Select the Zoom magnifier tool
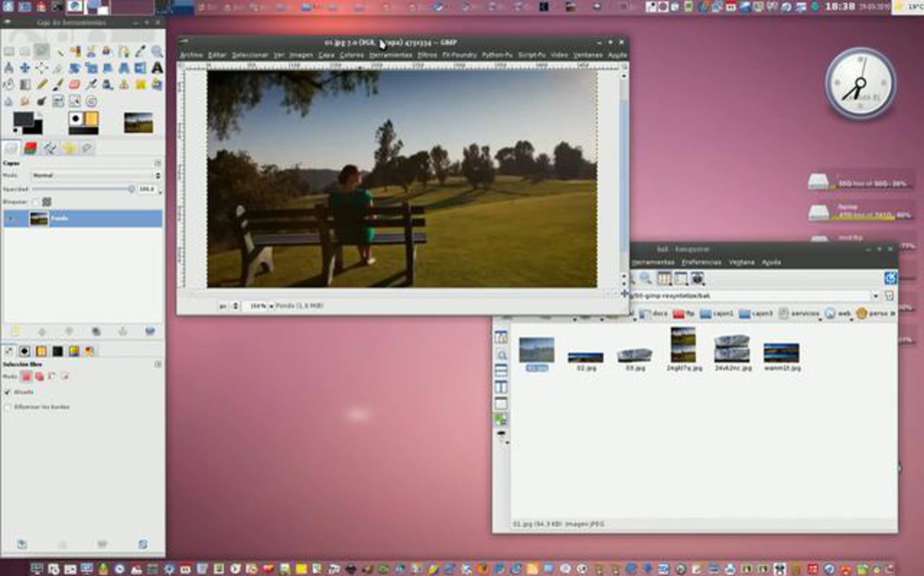This screenshot has width=924, height=576. (157, 51)
